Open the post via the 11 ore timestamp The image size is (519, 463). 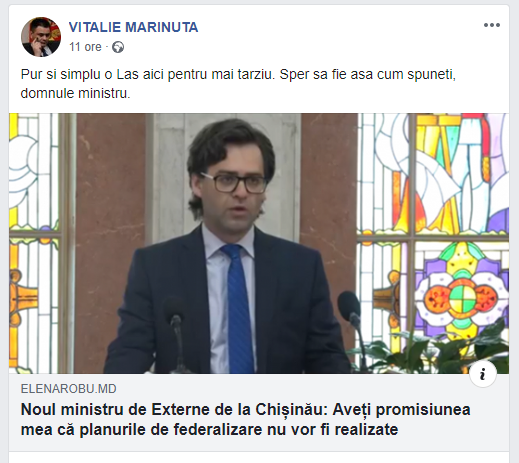tap(85, 47)
